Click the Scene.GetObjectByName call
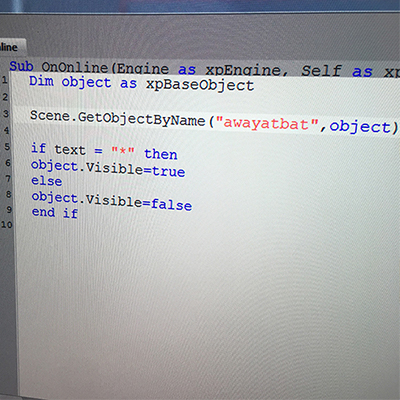 [x=117, y=118]
